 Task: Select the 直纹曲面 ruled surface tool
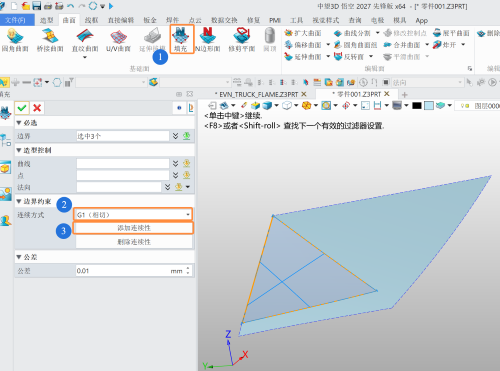pos(85,40)
